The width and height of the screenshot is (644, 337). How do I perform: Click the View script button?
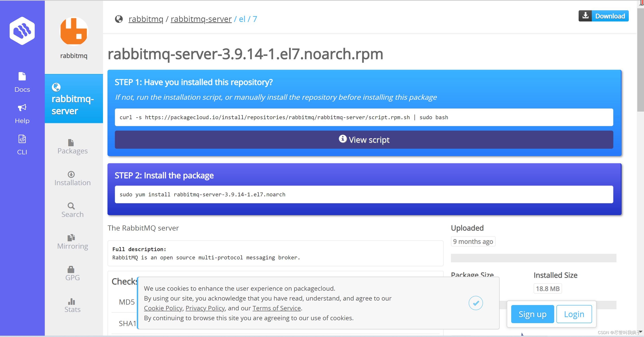[364, 140]
